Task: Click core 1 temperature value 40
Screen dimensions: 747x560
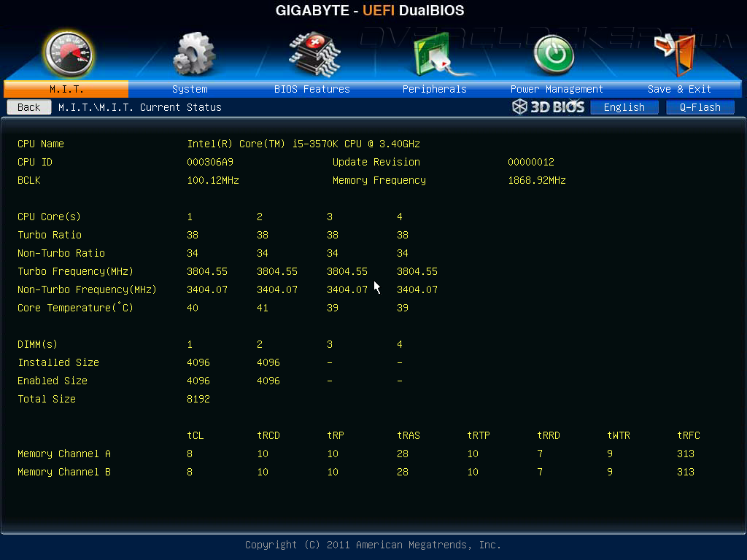Action: click(x=193, y=308)
